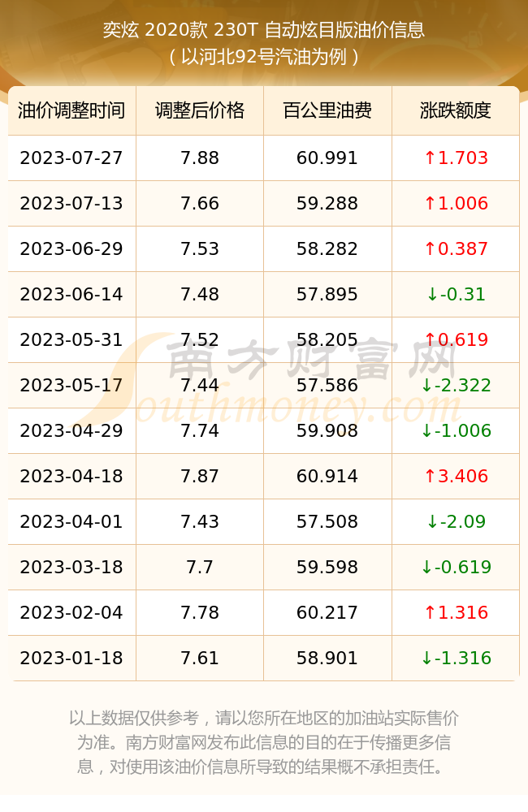Click the red up arrow beside 3.406
Image resolution: width=528 pixels, height=812 pixels.
(430, 476)
